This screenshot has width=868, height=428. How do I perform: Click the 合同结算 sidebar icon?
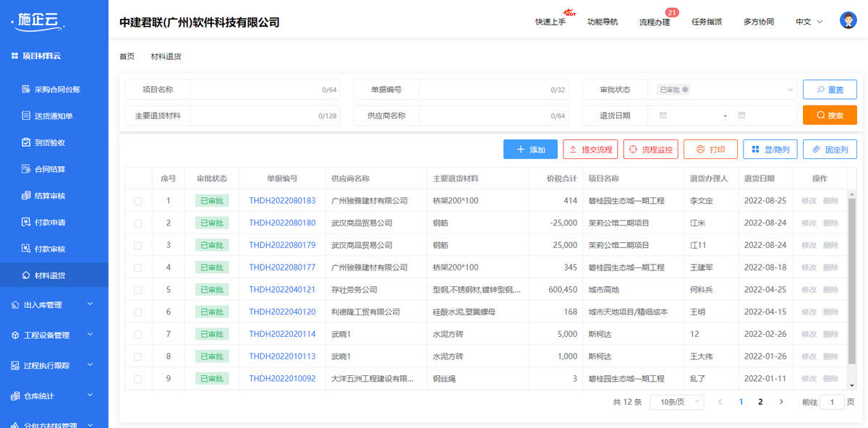[x=27, y=169]
